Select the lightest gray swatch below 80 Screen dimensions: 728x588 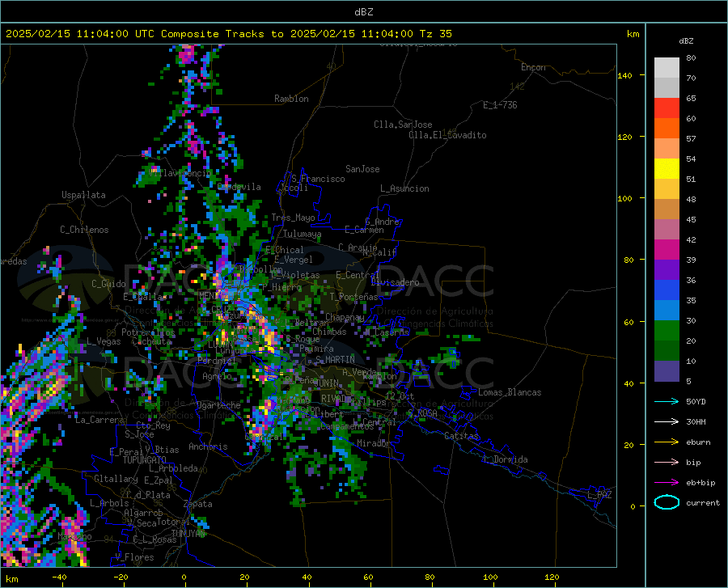pos(667,68)
